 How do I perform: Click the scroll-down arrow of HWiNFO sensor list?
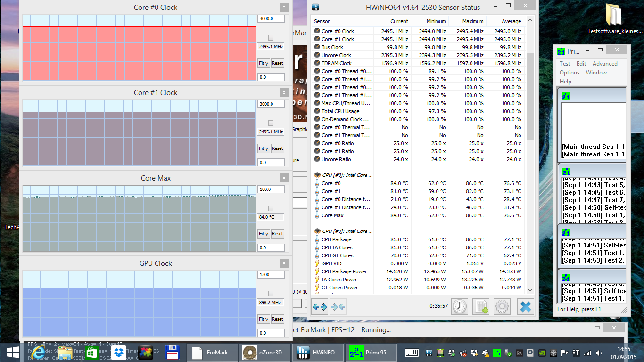click(x=530, y=290)
